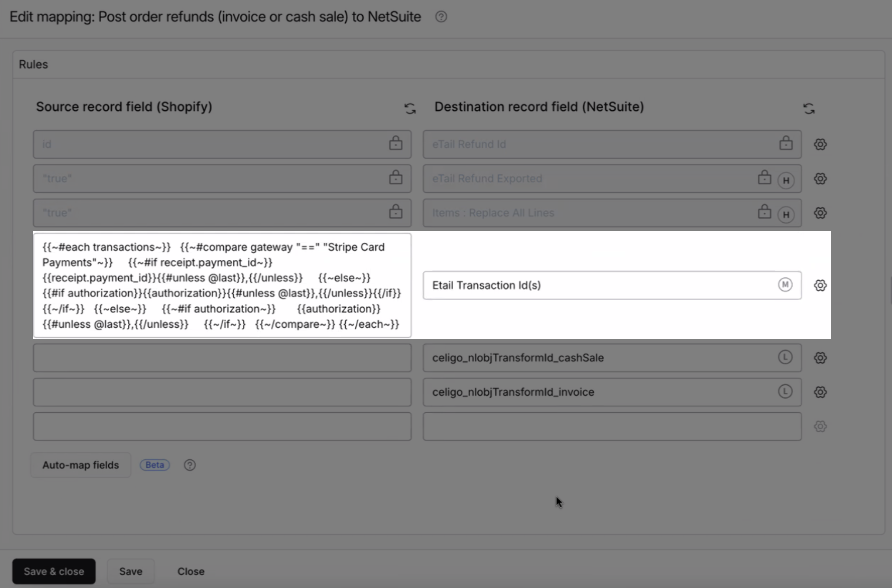This screenshot has width=892, height=588.
Task: Click the Rules section header
Action: pos(33,64)
